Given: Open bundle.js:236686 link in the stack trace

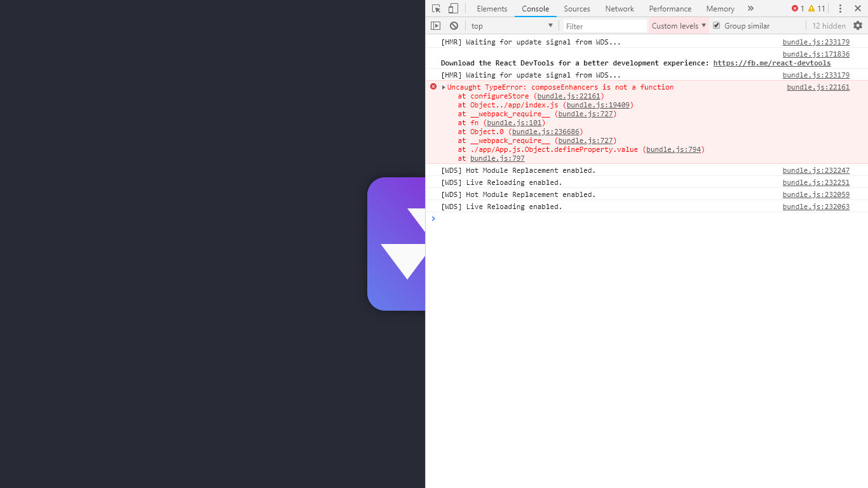Looking at the screenshot, I should pyautogui.click(x=546, y=132).
